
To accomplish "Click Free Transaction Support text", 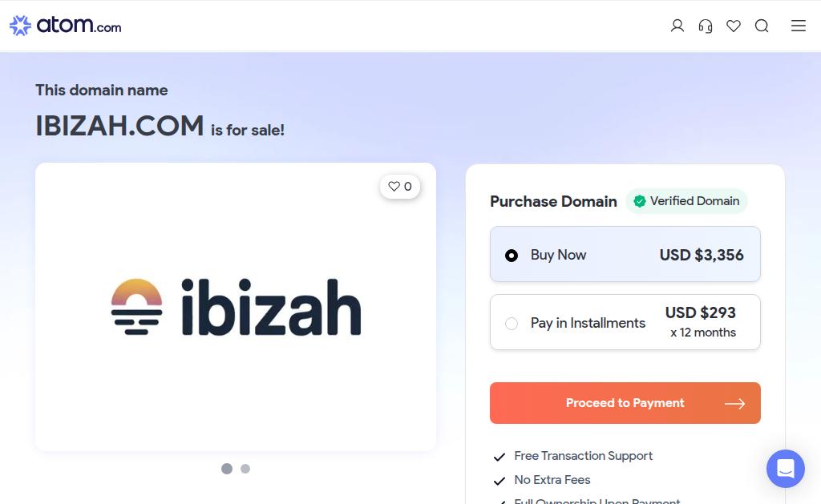I will pos(583,456).
